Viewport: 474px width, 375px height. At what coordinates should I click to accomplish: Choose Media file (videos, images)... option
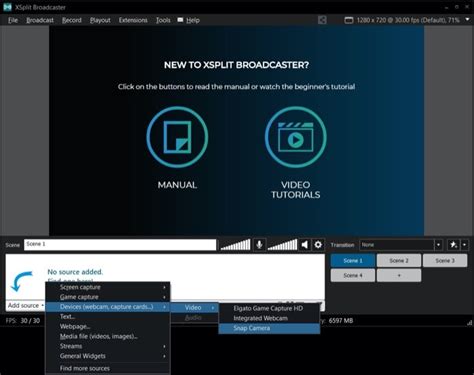pos(108,336)
